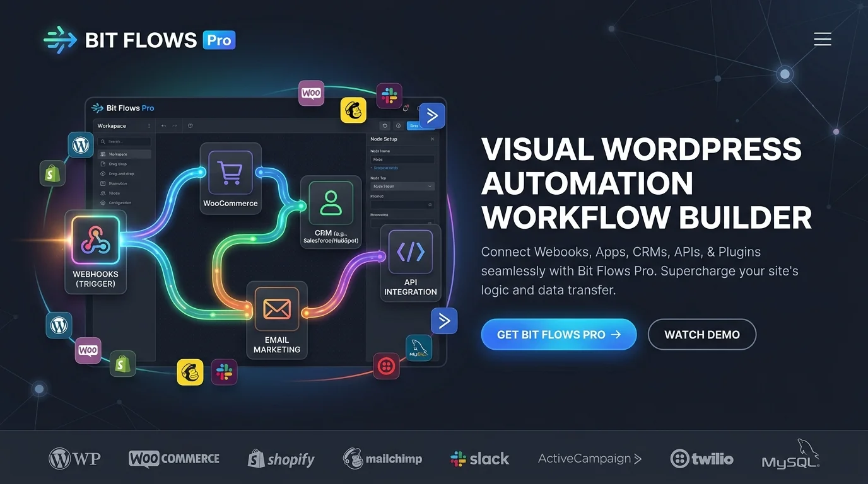Click the mailchimp logo in footer strip
868x484 pixels.
(383, 458)
